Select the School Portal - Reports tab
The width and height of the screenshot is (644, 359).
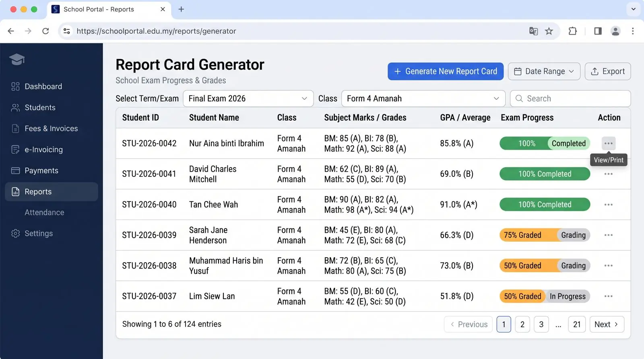pos(109,9)
